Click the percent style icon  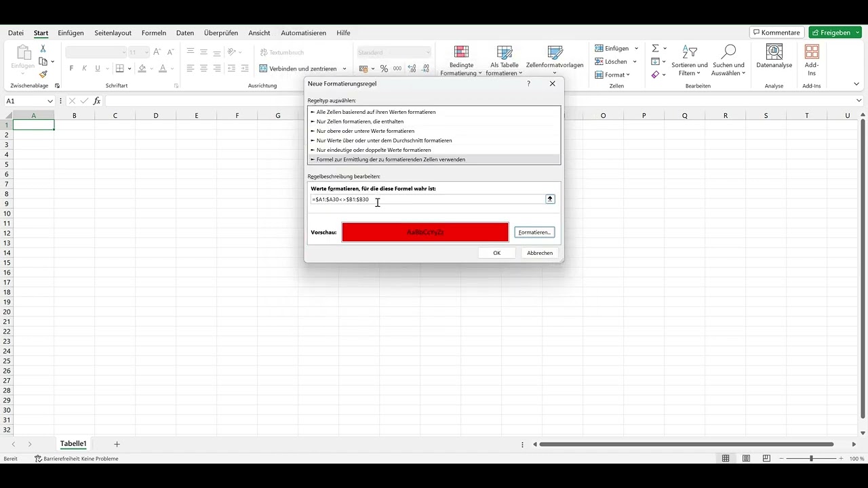[384, 68]
